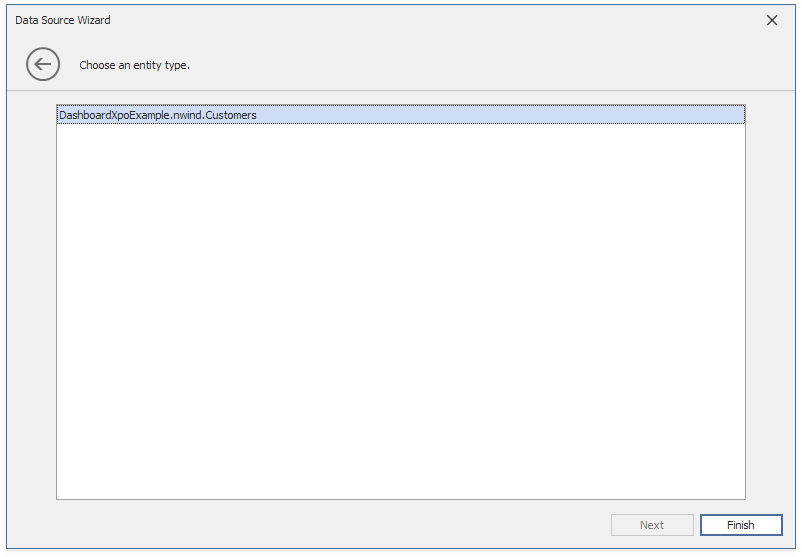The image size is (802, 557).
Task: Click the disabled Next navigation button
Action: pos(652,525)
